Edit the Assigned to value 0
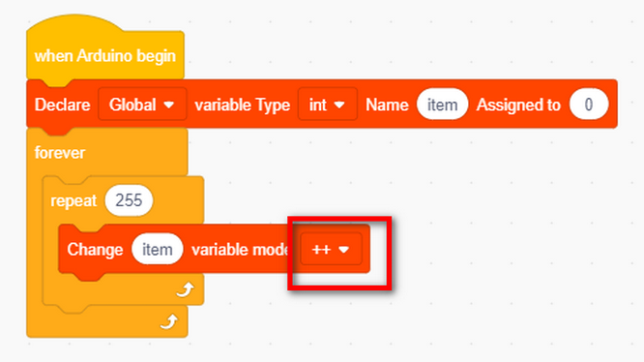The image size is (644, 362). click(589, 105)
